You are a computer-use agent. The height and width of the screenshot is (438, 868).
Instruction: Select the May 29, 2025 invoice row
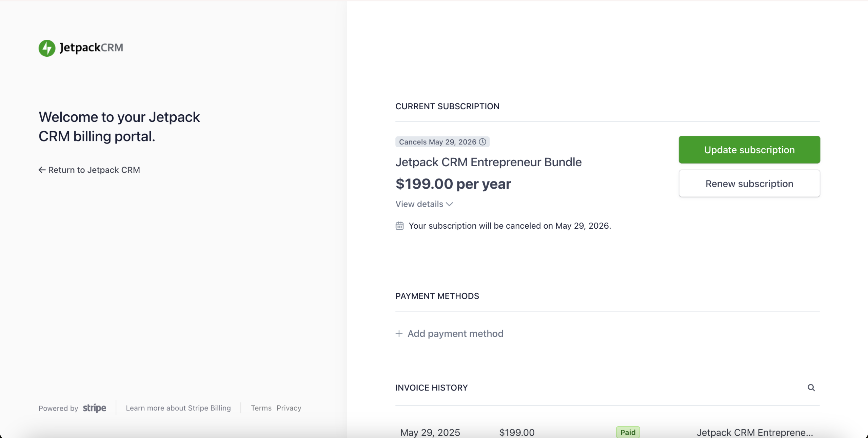(430, 432)
